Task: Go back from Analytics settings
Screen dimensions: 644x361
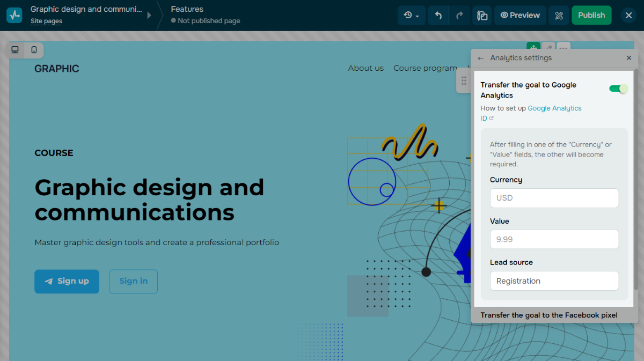Action: 481,58
